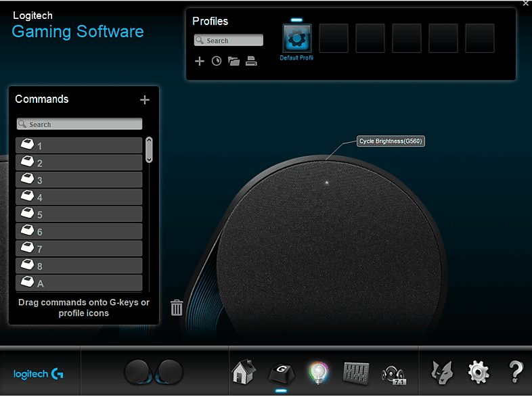Select command A in the Commands list
Viewport: 532px width, 397px height.
pyautogui.click(x=79, y=283)
